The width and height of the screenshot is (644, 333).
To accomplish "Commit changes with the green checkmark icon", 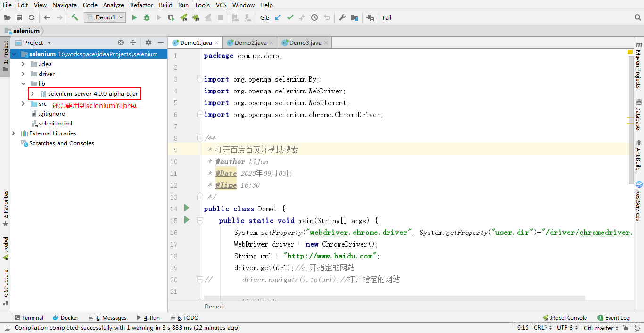I will coord(290,17).
